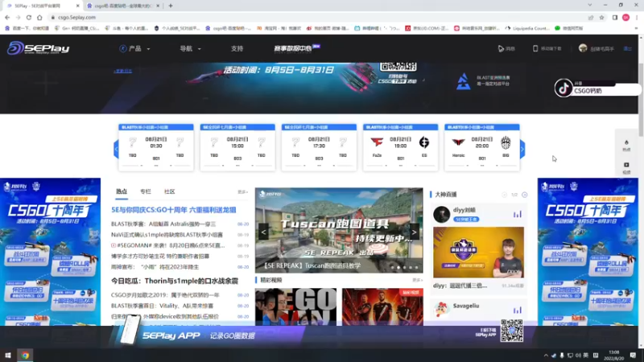The height and width of the screenshot is (362, 644).
Task: Open the user avatar profile in header
Action: pyautogui.click(x=583, y=48)
